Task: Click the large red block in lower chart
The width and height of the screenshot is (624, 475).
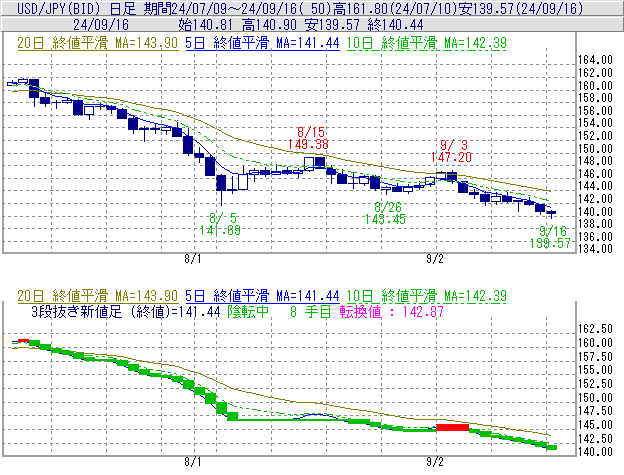Action: tap(452, 428)
